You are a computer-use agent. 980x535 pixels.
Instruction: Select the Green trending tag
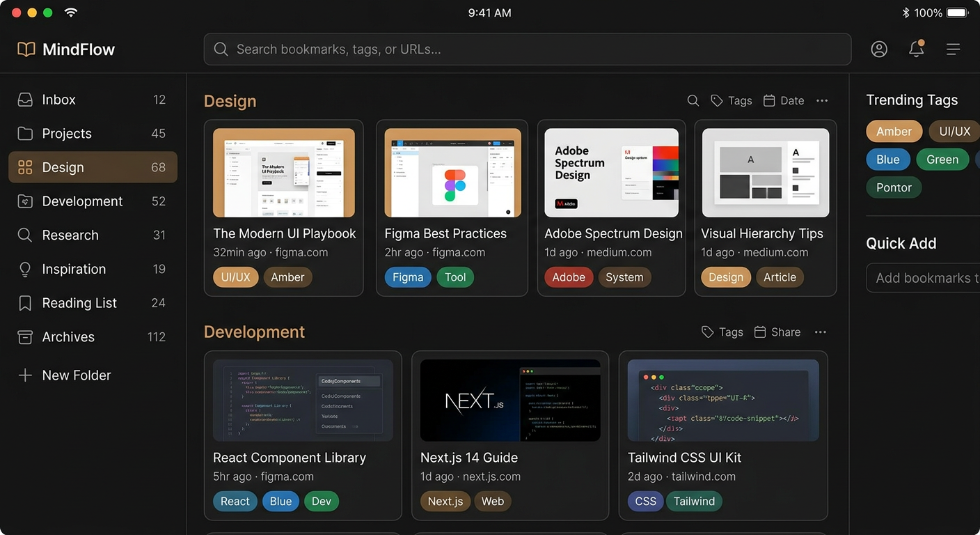[942, 160]
